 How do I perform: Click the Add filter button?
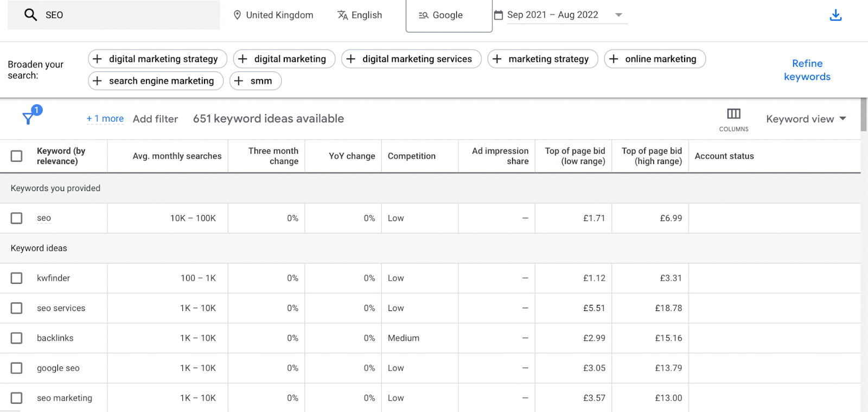[155, 119]
